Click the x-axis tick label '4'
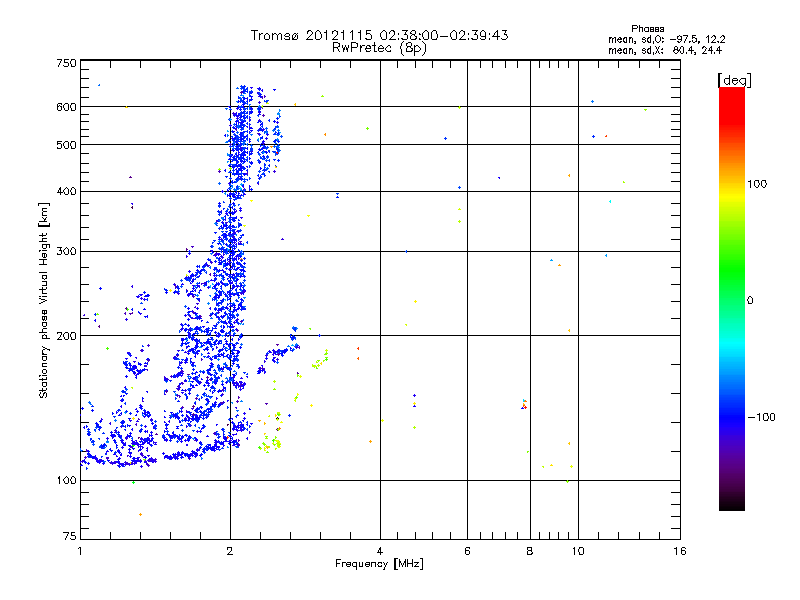This screenshot has width=800, height=600. pos(380,551)
